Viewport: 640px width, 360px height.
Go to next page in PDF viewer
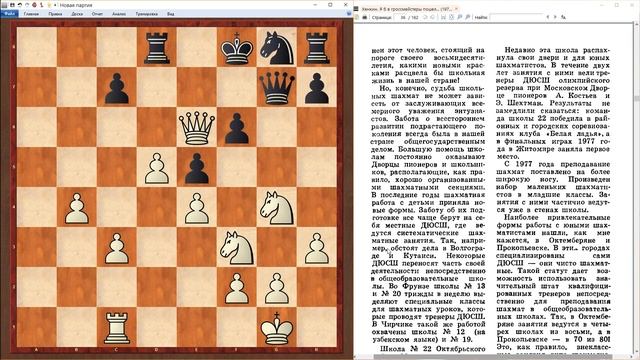433,17
